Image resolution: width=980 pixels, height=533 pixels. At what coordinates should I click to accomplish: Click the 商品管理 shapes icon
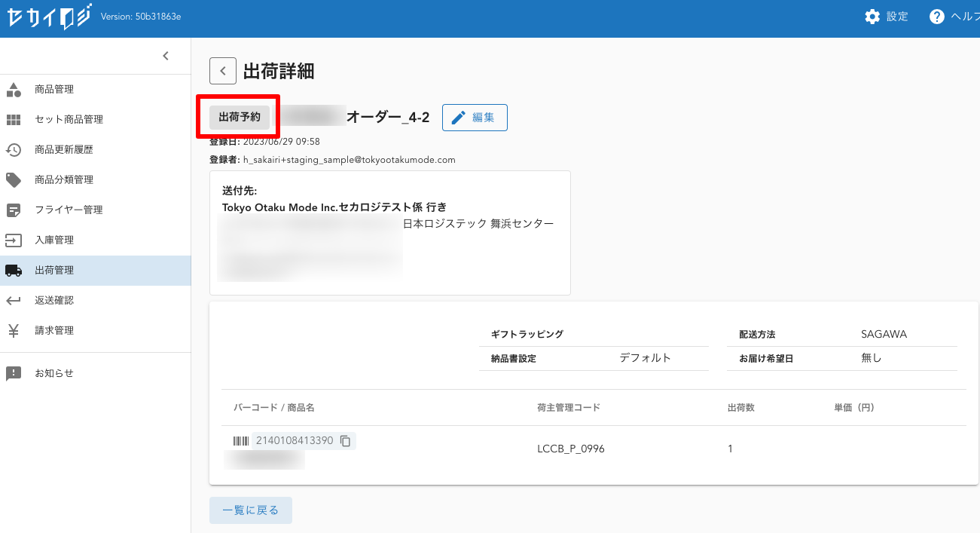click(x=14, y=90)
